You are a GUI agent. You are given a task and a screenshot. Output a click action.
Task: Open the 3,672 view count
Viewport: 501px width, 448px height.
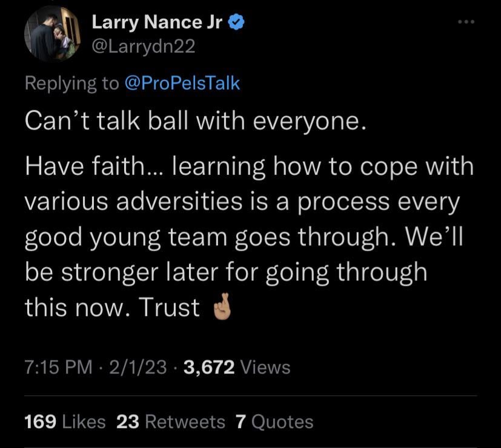point(208,367)
